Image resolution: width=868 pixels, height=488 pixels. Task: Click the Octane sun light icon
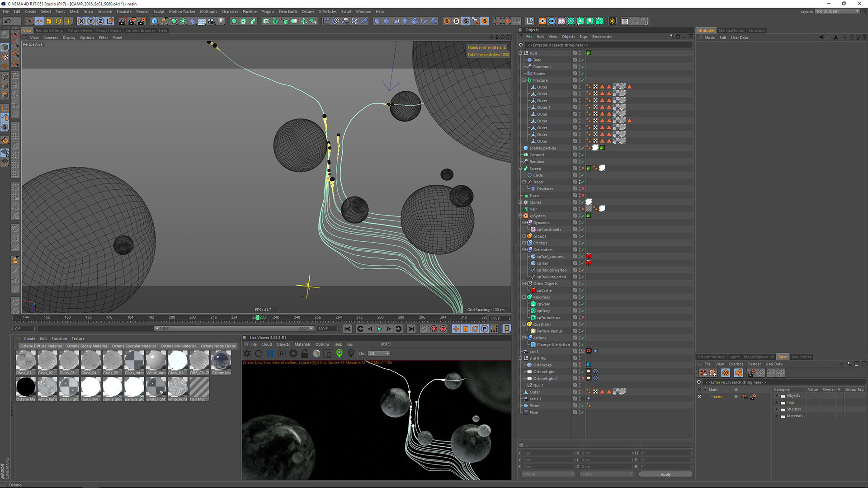pyautogui.click(x=612, y=21)
